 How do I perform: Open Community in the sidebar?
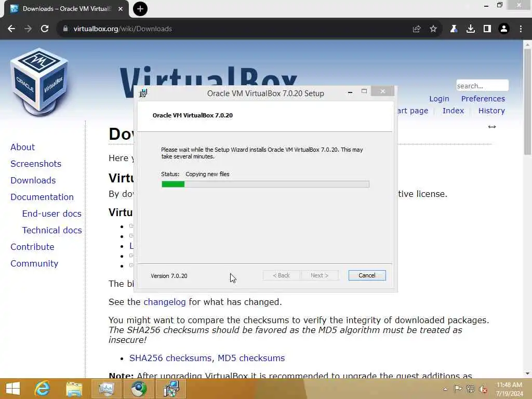(34, 263)
